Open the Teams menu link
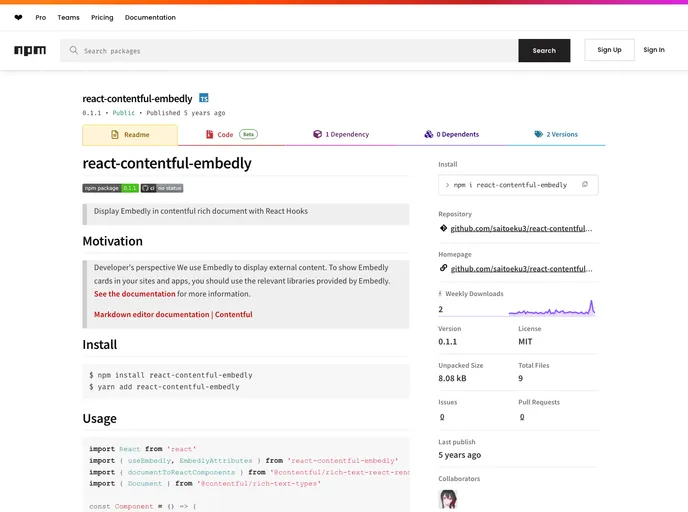Viewport: 688px width, 512px height. point(68,18)
